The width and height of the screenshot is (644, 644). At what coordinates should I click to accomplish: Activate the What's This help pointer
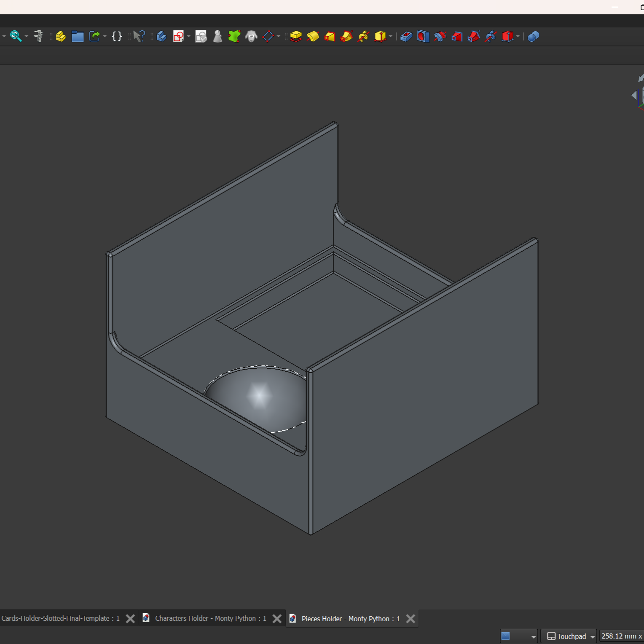(x=139, y=37)
